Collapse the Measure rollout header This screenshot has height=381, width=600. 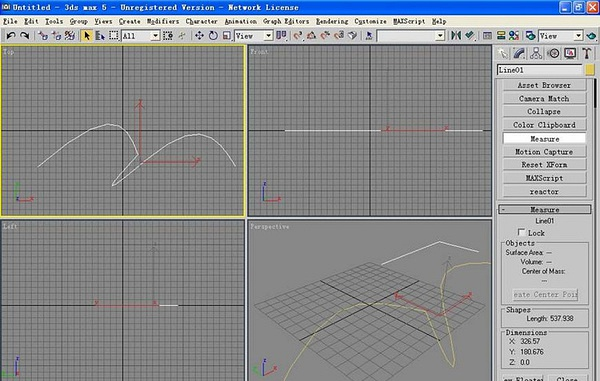pyautogui.click(x=545, y=210)
